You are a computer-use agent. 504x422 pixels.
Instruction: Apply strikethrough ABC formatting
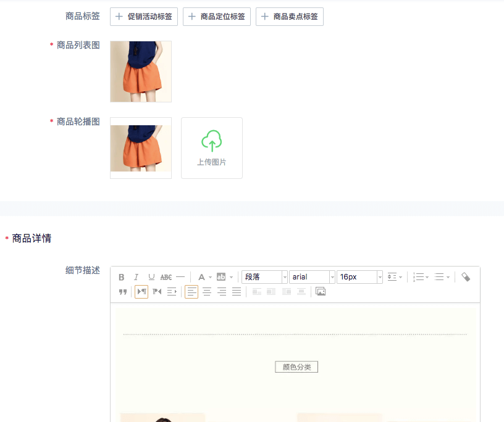click(166, 277)
